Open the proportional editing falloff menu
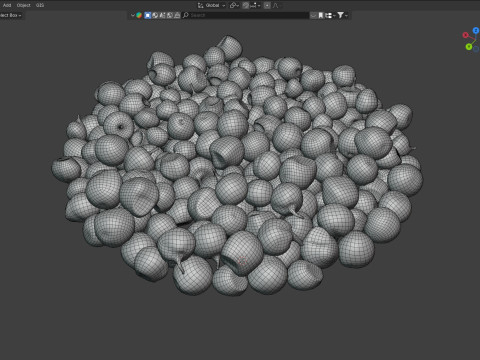Screen dimensions: 480x360 click(276, 5)
